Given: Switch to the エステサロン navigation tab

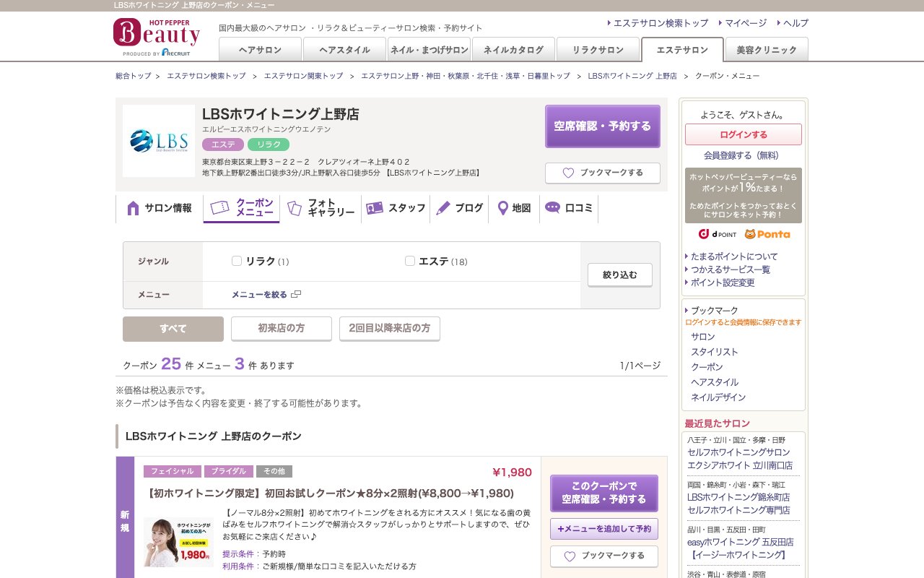Looking at the screenshot, I should coord(681,50).
